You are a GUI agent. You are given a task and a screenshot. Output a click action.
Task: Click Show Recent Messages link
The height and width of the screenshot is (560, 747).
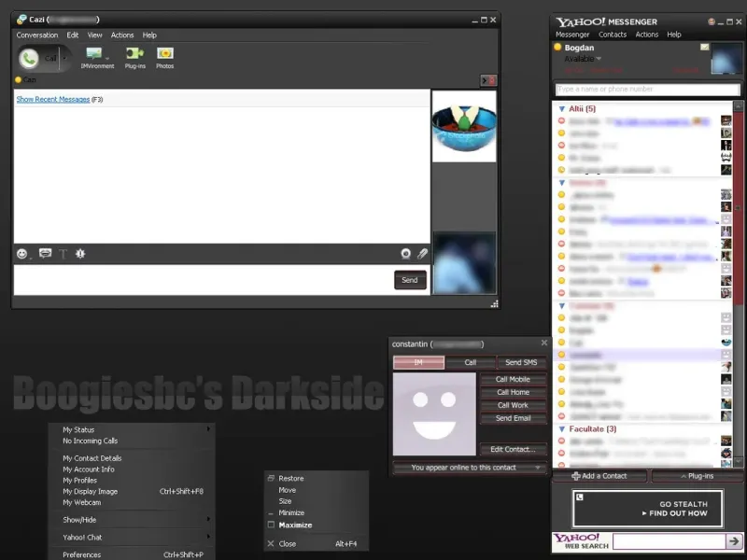point(53,99)
